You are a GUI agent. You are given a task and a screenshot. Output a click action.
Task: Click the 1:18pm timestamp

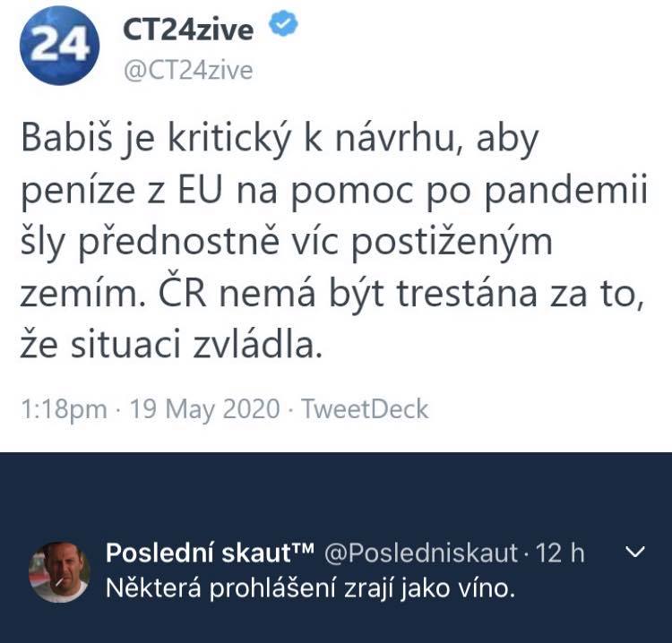point(63,410)
